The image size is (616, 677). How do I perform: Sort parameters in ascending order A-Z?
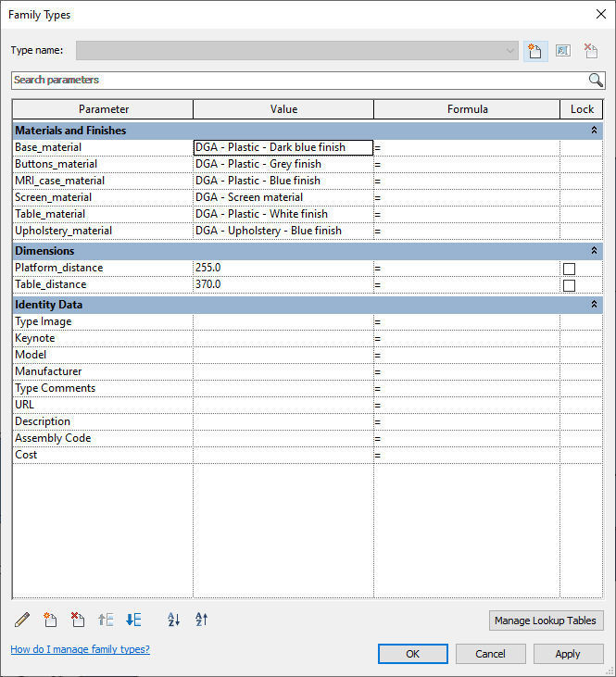coord(173,620)
